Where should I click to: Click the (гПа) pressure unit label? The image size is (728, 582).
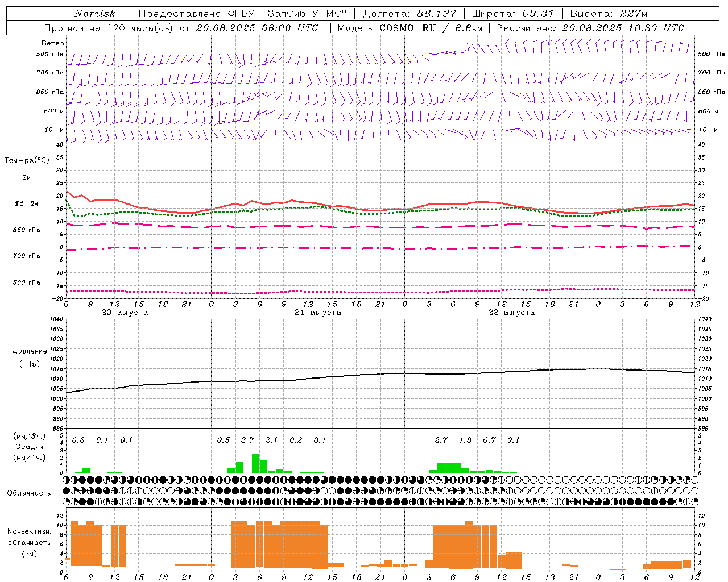coord(30,364)
